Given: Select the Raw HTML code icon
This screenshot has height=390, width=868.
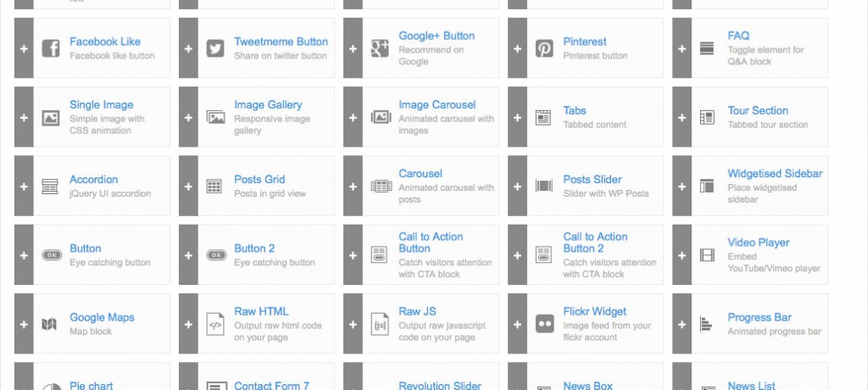Looking at the screenshot, I should click(x=215, y=324).
